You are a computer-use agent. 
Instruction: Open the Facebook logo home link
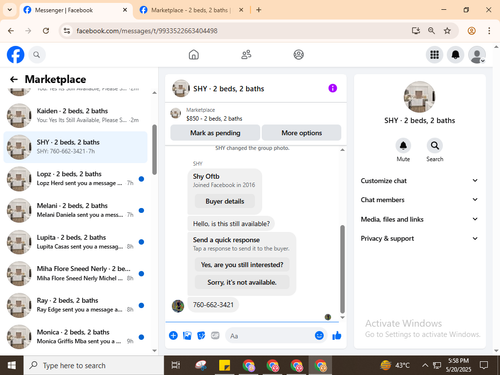coord(16,55)
